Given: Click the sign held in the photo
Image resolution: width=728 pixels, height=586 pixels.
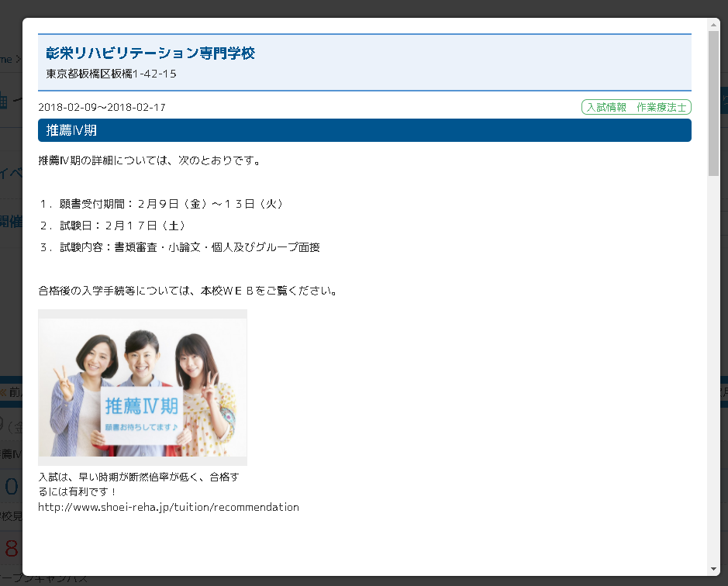Looking at the screenshot, I should click(x=142, y=415).
